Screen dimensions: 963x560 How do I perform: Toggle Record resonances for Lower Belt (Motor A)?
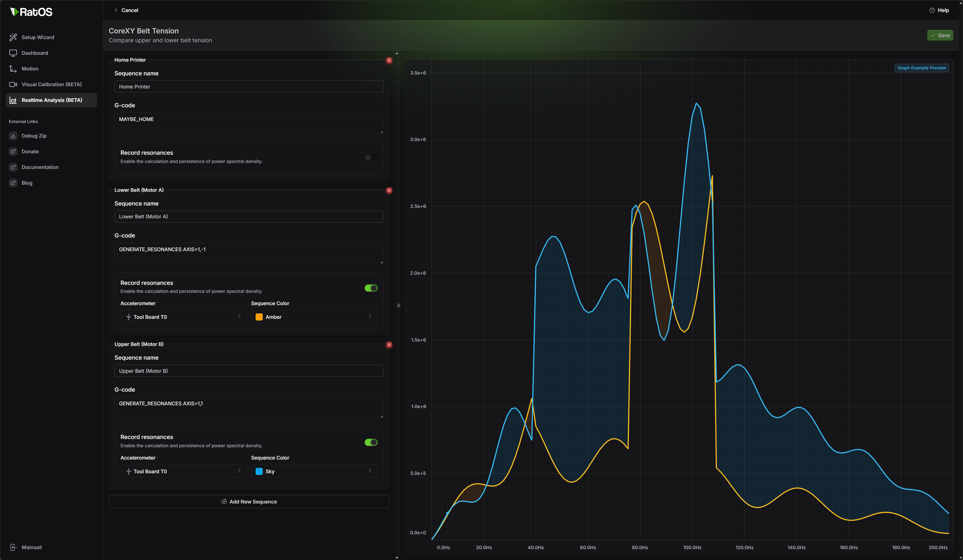[371, 287]
